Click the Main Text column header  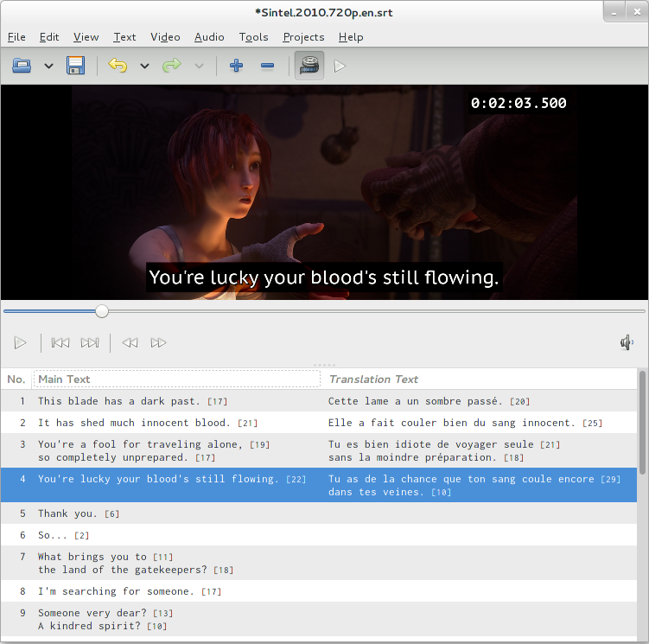coord(177,379)
